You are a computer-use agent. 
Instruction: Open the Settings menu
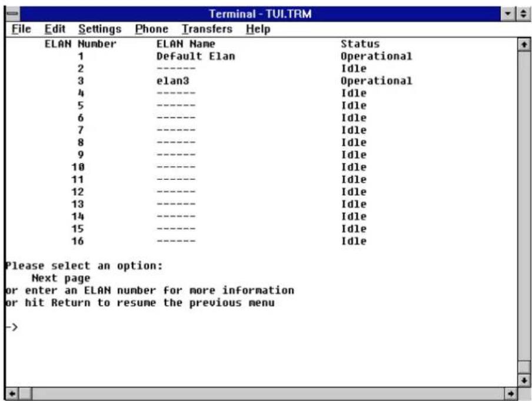pyautogui.click(x=100, y=29)
